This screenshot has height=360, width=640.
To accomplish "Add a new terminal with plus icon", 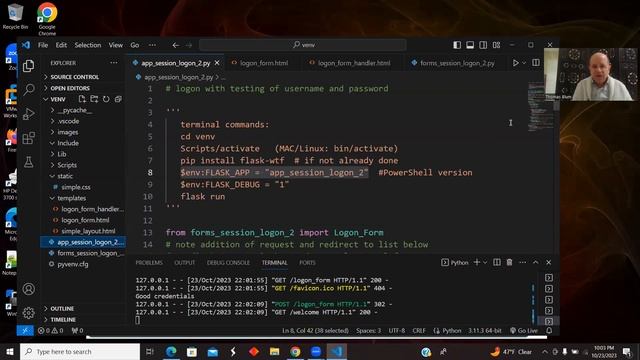I will point(477,262).
